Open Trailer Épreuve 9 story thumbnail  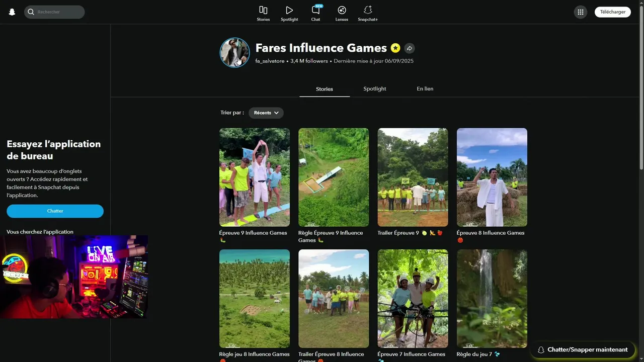[413, 177]
